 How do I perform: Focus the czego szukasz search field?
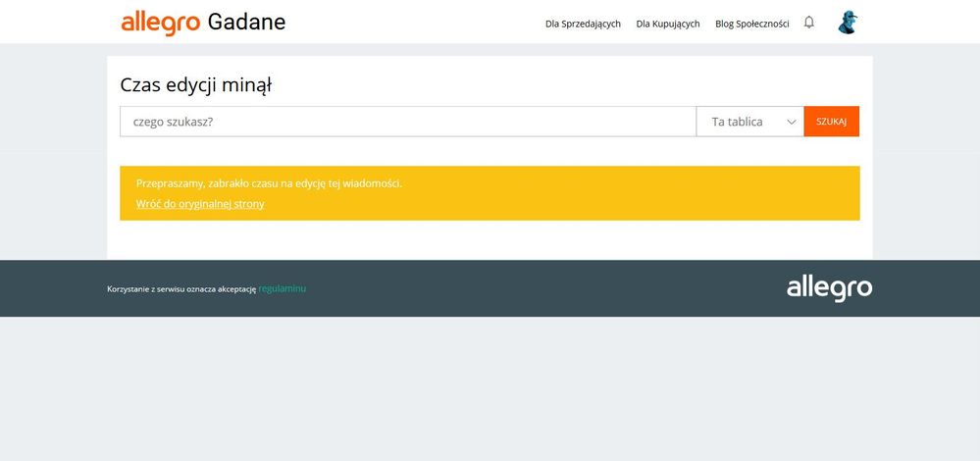pos(408,122)
